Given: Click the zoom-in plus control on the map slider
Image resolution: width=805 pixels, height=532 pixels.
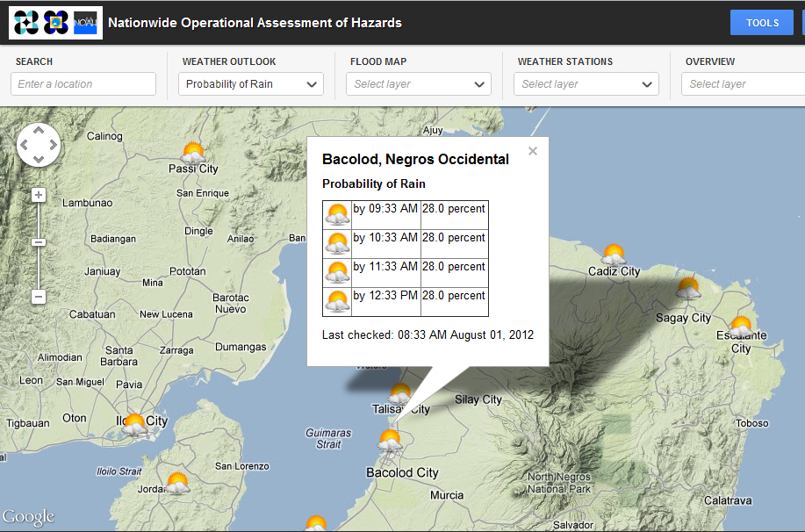Looking at the screenshot, I should [x=38, y=194].
